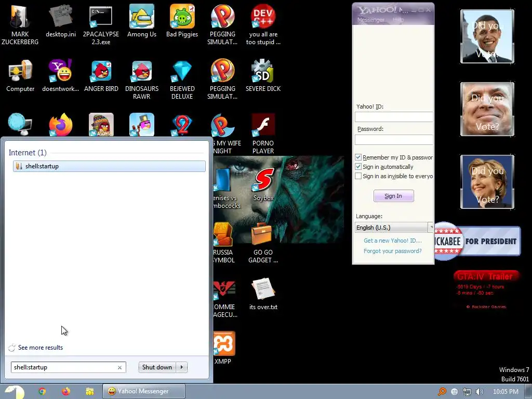Launch the DINOSAURS RAWR shortcut
Viewport: 532px width, 399px height.
(x=141, y=79)
